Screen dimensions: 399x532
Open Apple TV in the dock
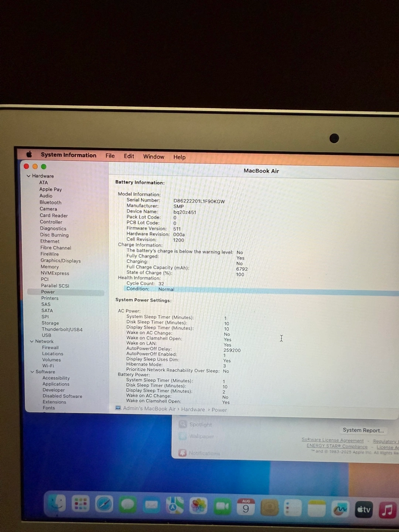coord(364,510)
